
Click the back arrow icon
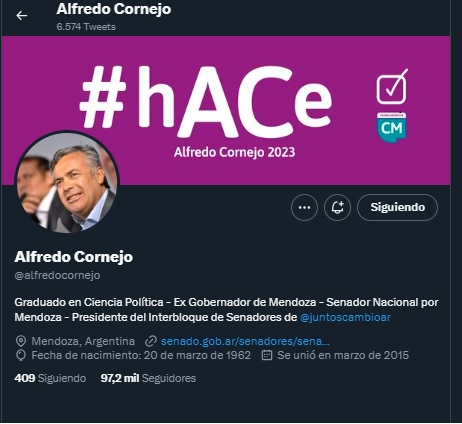pos(22,15)
